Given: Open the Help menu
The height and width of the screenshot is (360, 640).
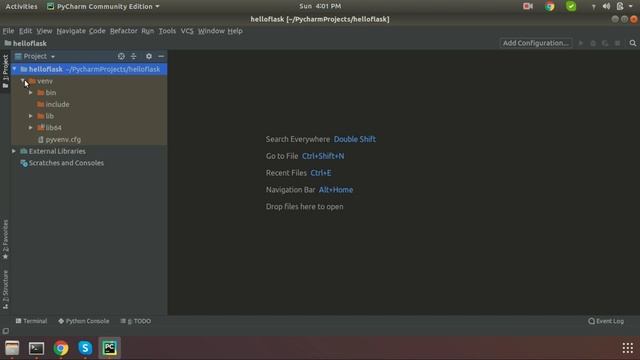Looking at the screenshot, I should tap(235, 31).
